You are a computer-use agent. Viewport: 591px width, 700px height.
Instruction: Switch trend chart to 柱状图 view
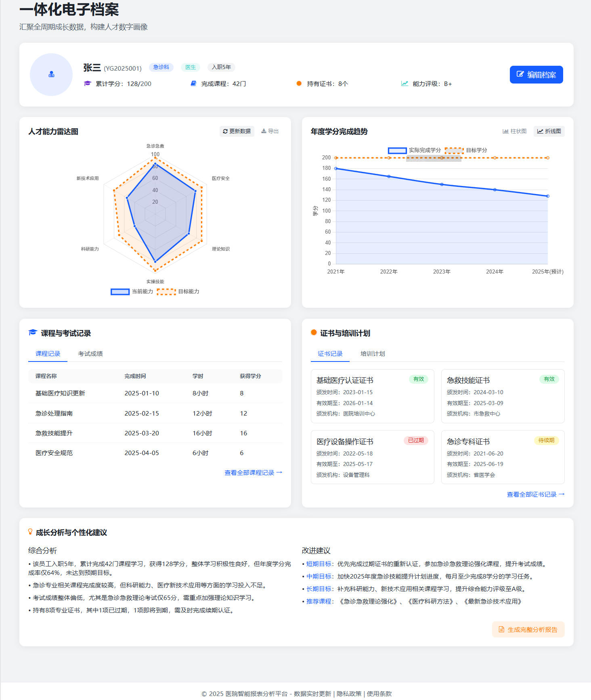(514, 131)
